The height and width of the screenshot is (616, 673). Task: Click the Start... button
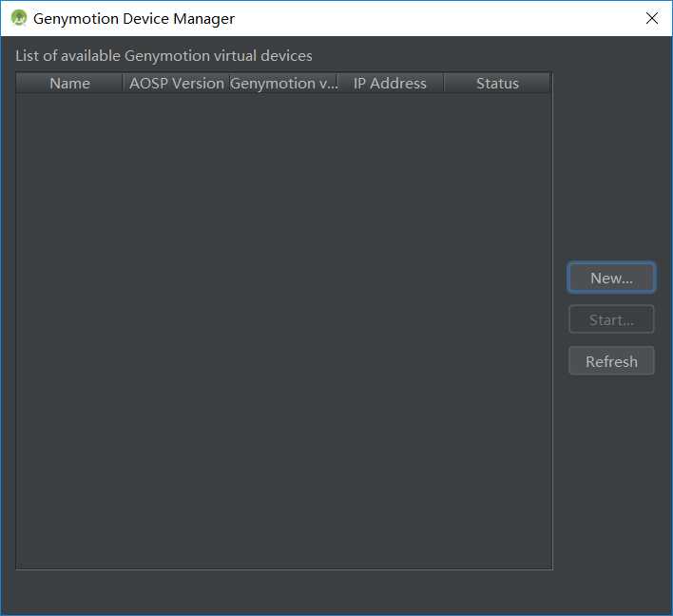point(611,319)
